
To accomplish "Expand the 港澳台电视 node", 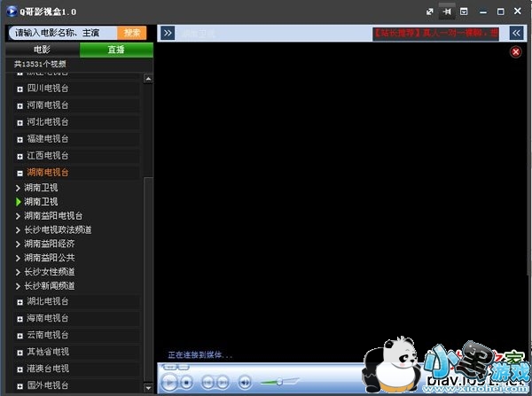I will click(20, 369).
